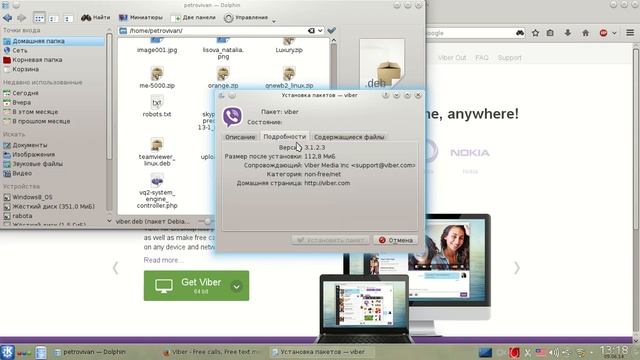Viewport: 640px width, 360px height.
Task: Switch Dolphin to icons view mode
Action: pyautogui.click(x=39, y=18)
